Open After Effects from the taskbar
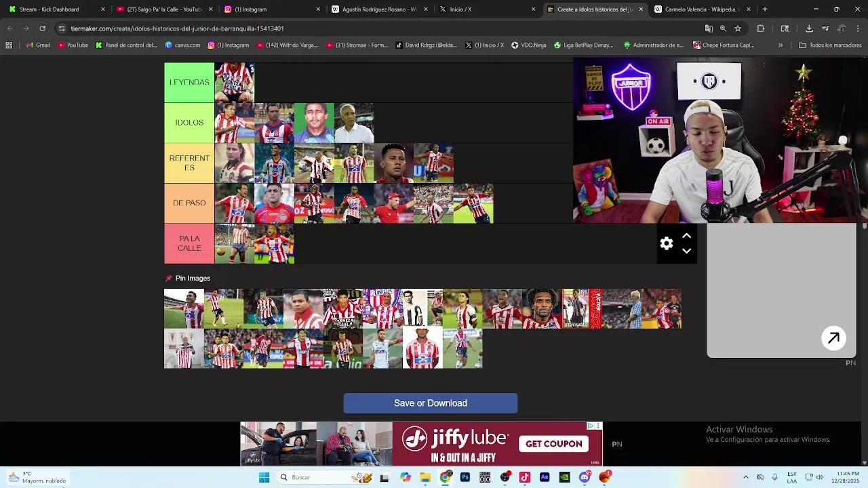Viewport: 868px width, 488px height. point(545,477)
